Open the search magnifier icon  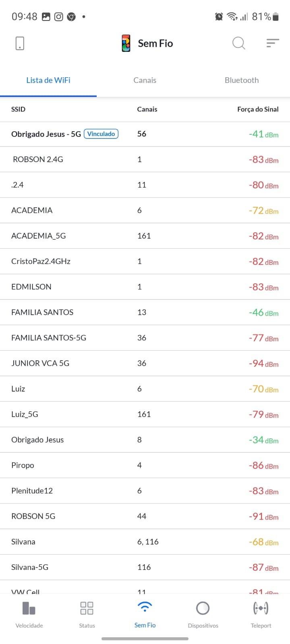(x=238, y=43)
